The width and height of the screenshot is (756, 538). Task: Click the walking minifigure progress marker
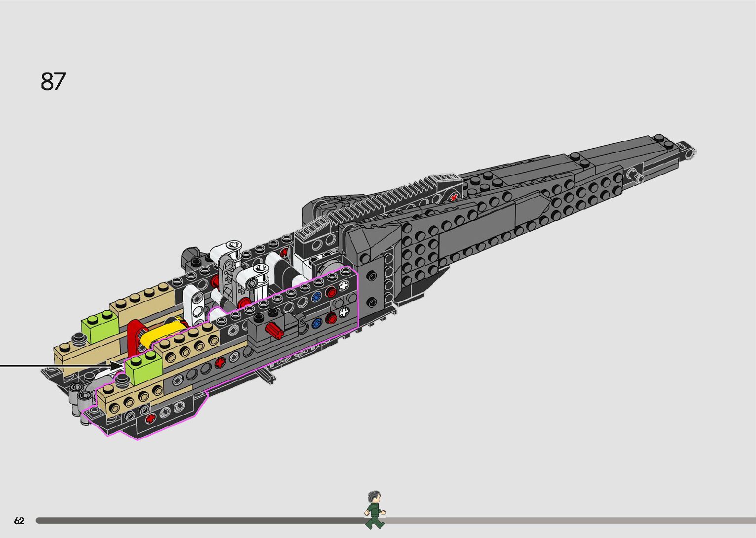click(375, 510)
